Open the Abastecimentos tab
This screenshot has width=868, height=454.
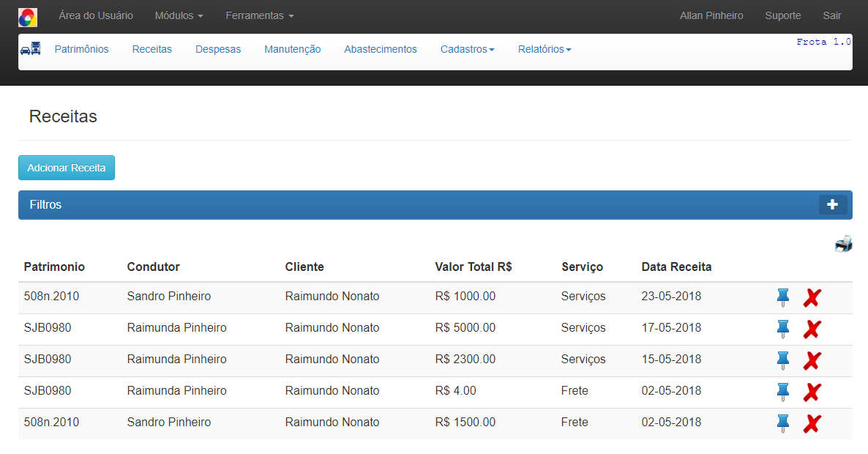[x=380, y=49]
